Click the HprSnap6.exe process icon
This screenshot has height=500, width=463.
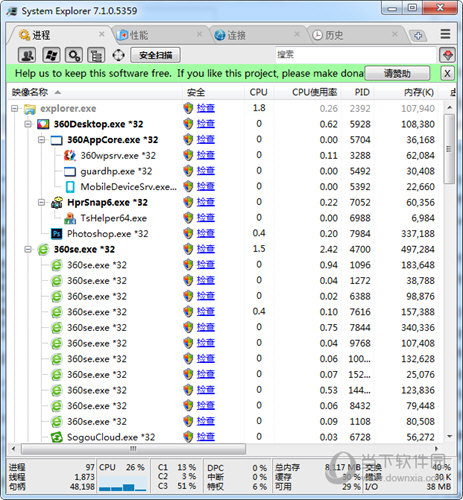tap(57, 202)
